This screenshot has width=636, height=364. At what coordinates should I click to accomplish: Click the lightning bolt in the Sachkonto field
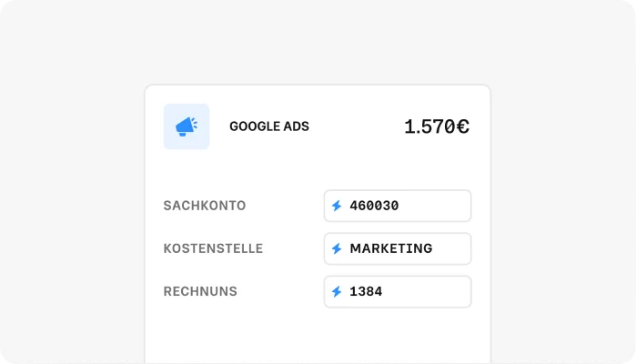pos(337,206)
